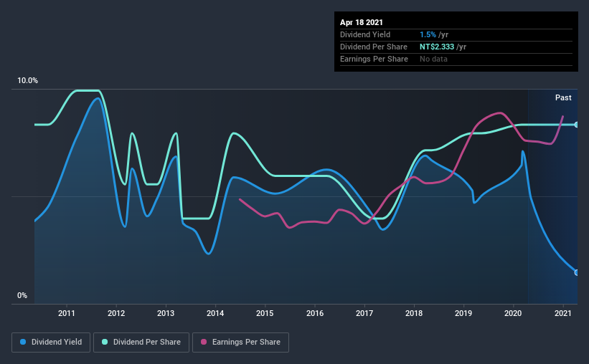Image resolution: width=589 pixels, height=364 pixels.
Task: Click the 2016 x-axis label
Action: (315, 313)
